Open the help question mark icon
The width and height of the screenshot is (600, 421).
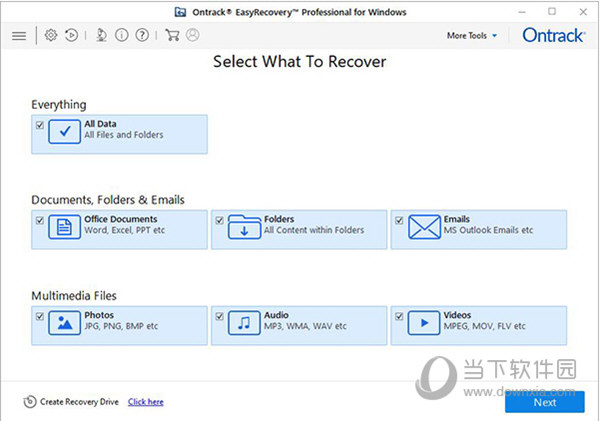pos(142,35)
